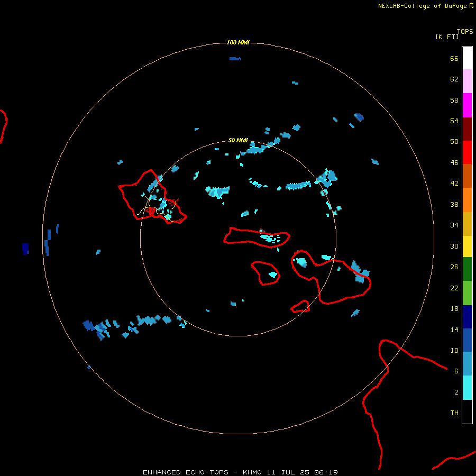Screen dimensions: 476x476
Task: Click the 30 legend value
Action: [454, 246]
